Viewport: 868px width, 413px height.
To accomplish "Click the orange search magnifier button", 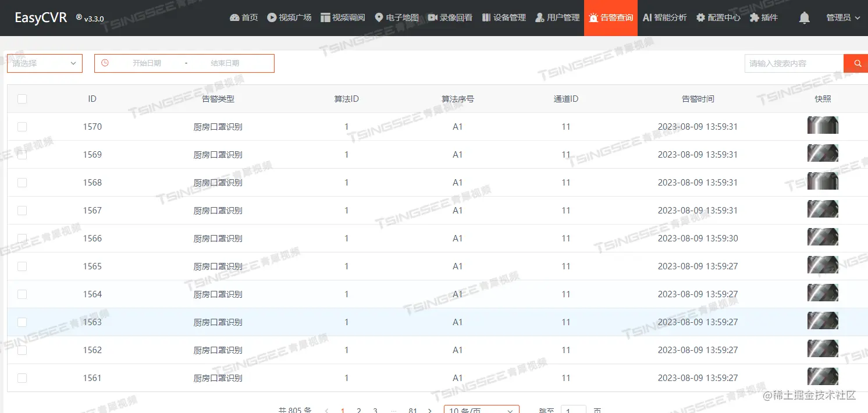I will (x=856, y=63).
